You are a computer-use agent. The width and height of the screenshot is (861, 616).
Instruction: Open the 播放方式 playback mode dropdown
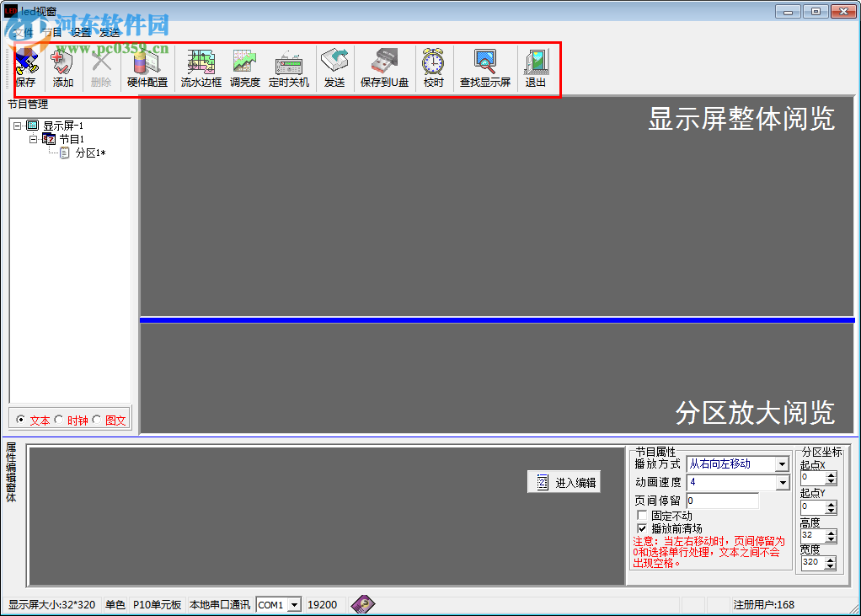click(782, 463)
